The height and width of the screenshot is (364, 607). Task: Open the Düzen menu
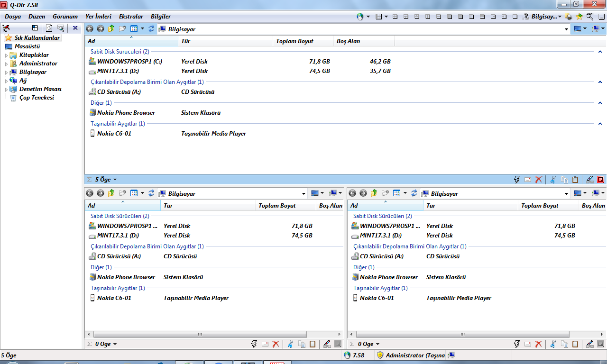37,17
